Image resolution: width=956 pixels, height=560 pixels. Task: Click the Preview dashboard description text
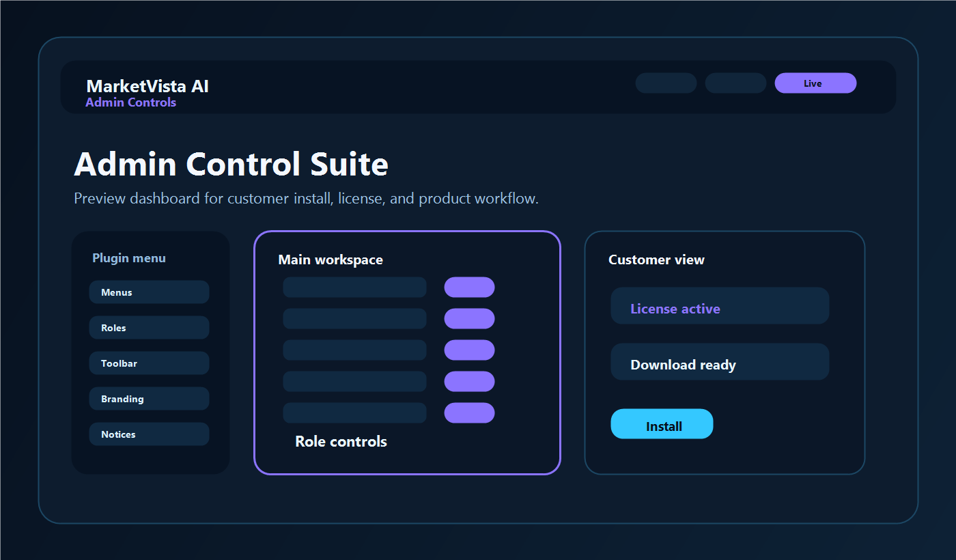(x=306, y=199)
